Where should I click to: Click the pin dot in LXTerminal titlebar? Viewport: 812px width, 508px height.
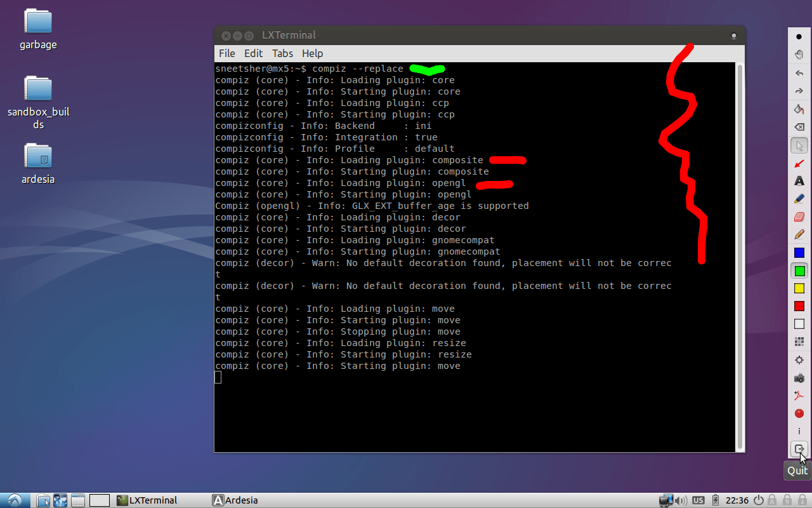pyautogui.click(x=733, y=36)
